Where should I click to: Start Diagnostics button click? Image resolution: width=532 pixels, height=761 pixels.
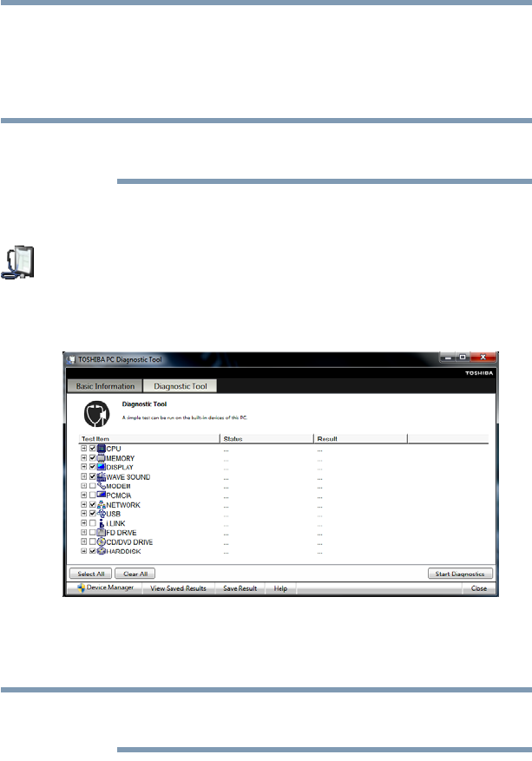coord(460,574)
